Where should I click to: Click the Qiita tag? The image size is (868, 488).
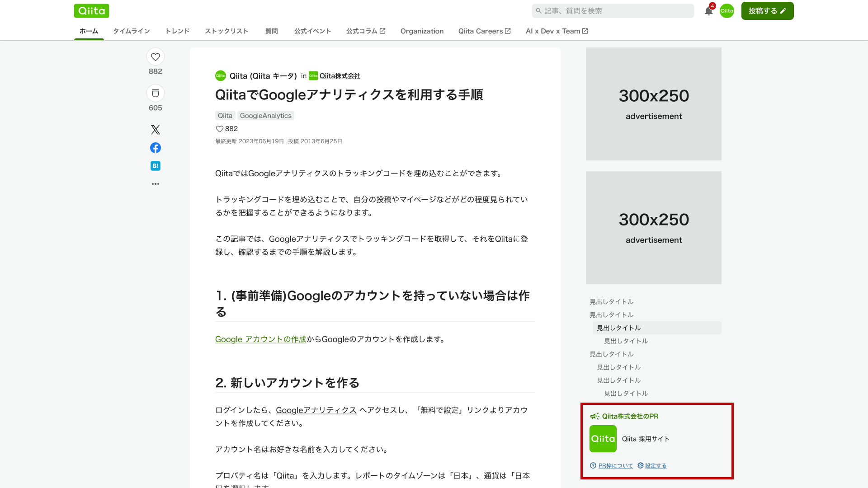225,116
